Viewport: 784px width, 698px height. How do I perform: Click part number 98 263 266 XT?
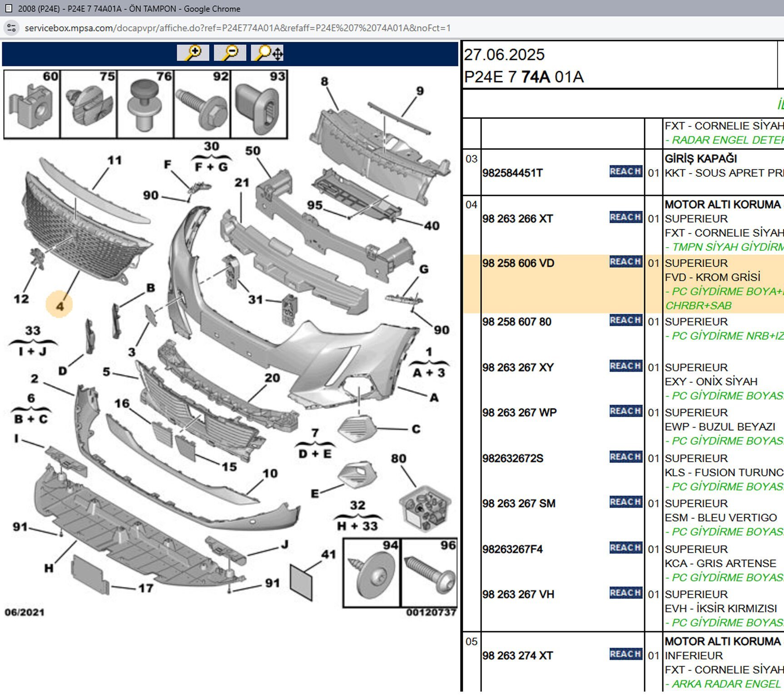[517, 219]
